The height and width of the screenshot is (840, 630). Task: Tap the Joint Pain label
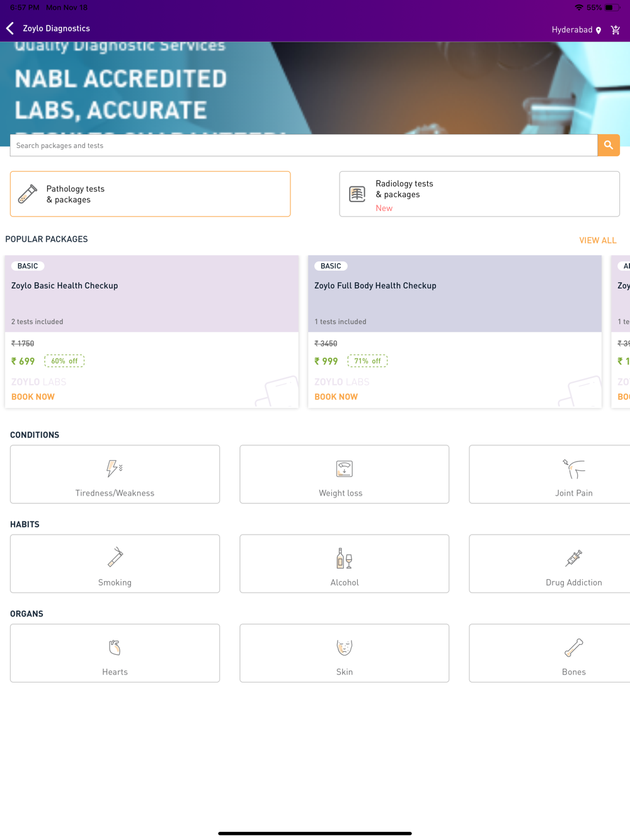(x=574, y=493)
